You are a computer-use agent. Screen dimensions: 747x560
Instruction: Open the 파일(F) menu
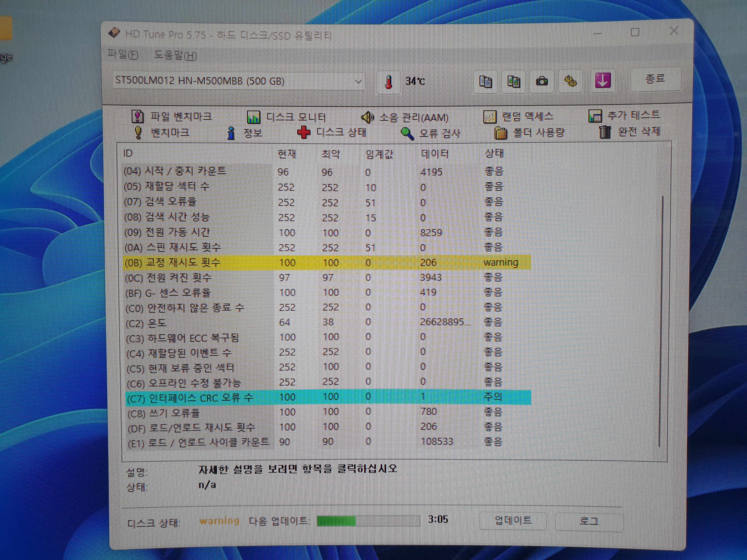[123, 54]
